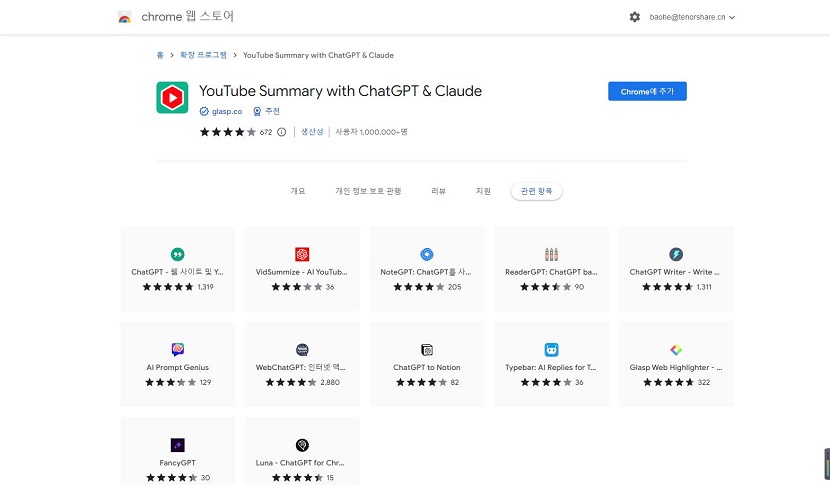Click the 672 ratings count

tap(266, 132)
